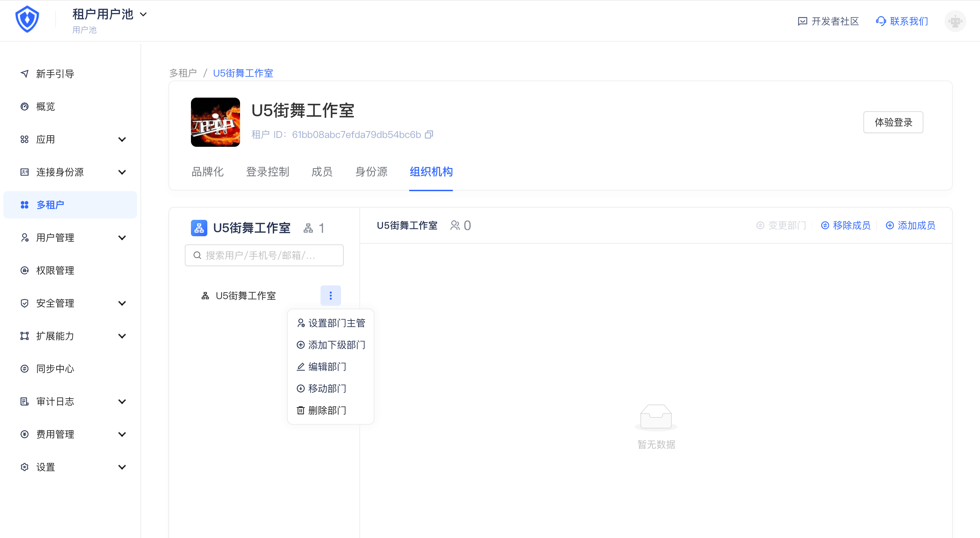Click the blue organization icon next to U5街舞工作室
Image resolution: width=980 pixels, height=538 pixels.
[199, 228]
